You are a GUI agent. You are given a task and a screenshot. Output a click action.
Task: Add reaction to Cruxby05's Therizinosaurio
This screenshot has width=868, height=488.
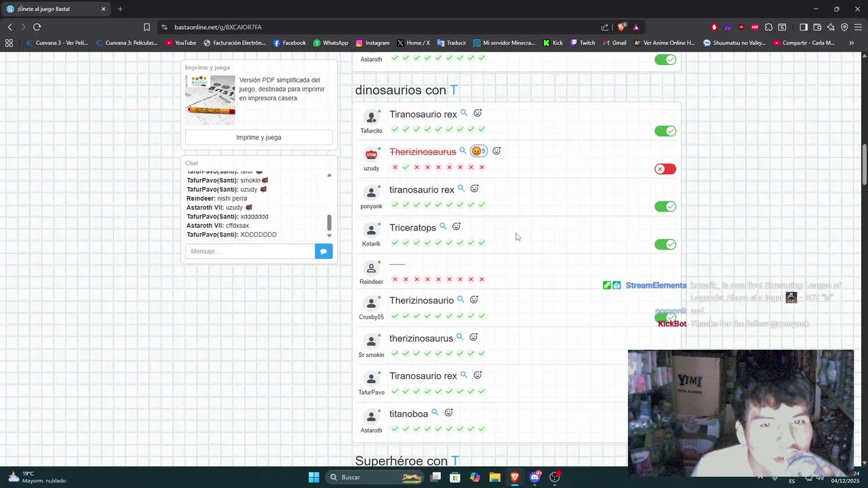click(x=474, y=300)
